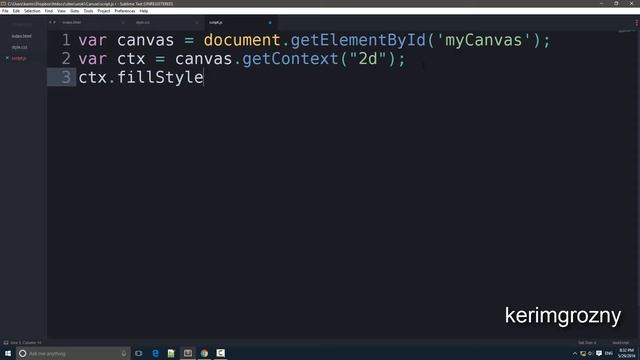
Task: Click line number 2 in gutter
Action: 66,59
